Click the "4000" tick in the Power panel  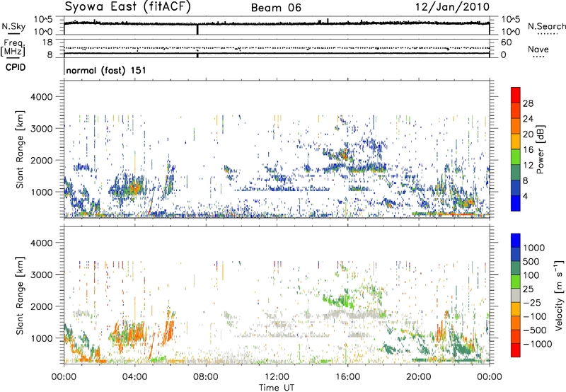[x=42, y=97]
